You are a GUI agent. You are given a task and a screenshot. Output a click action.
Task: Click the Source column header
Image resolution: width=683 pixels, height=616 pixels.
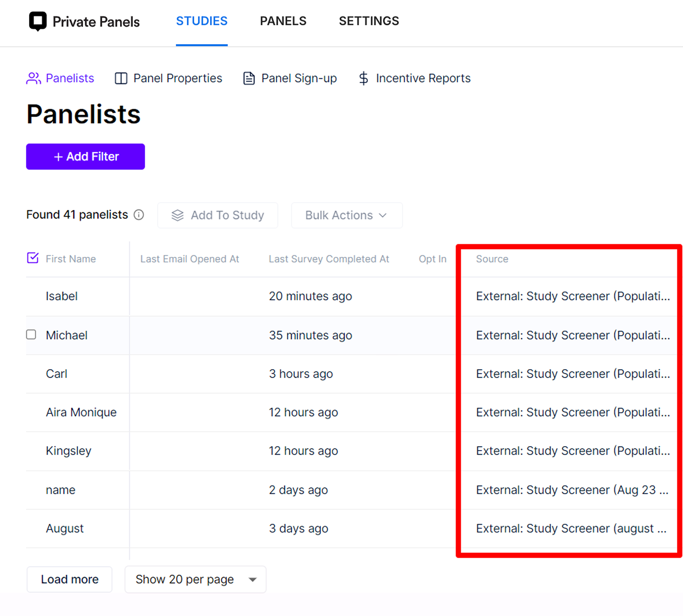click(492, 259)
